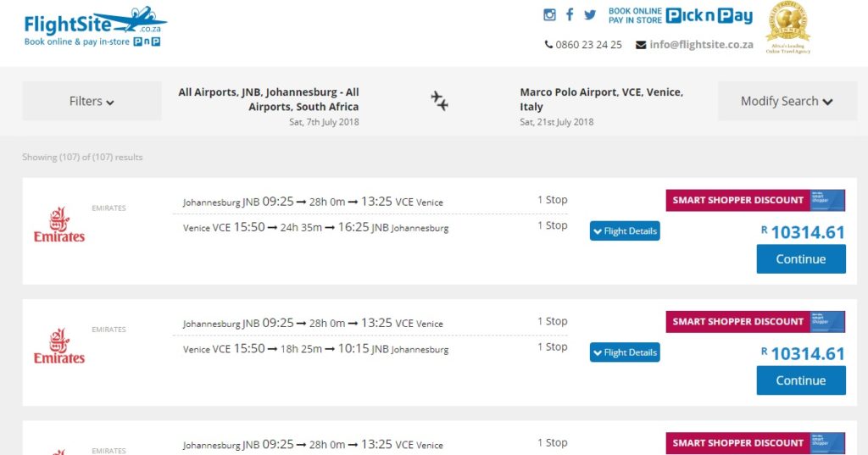Screen dimensions: 868x455
Task: Open the Facebook social icon
Action: [570, 14]
